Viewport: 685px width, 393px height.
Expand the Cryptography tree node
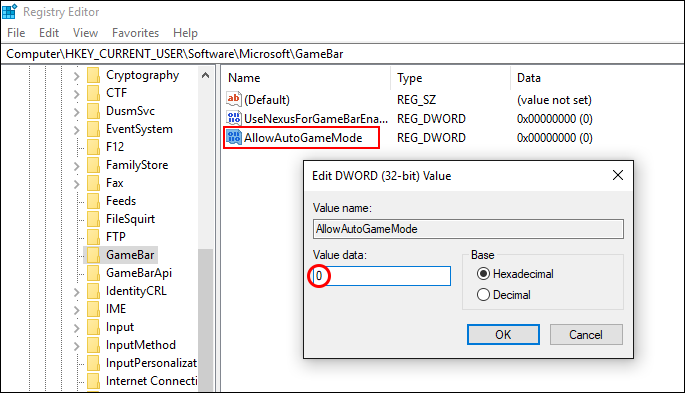76,76
